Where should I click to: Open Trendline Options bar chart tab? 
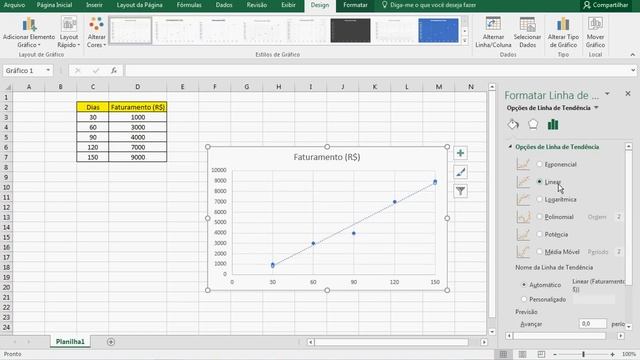coord(553,124)
